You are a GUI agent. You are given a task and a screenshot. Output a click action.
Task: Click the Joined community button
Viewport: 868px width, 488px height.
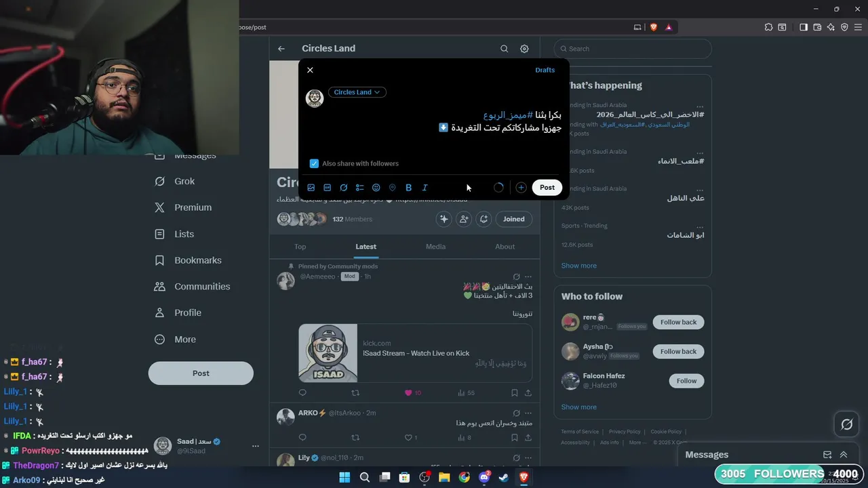tap(514, 219)
